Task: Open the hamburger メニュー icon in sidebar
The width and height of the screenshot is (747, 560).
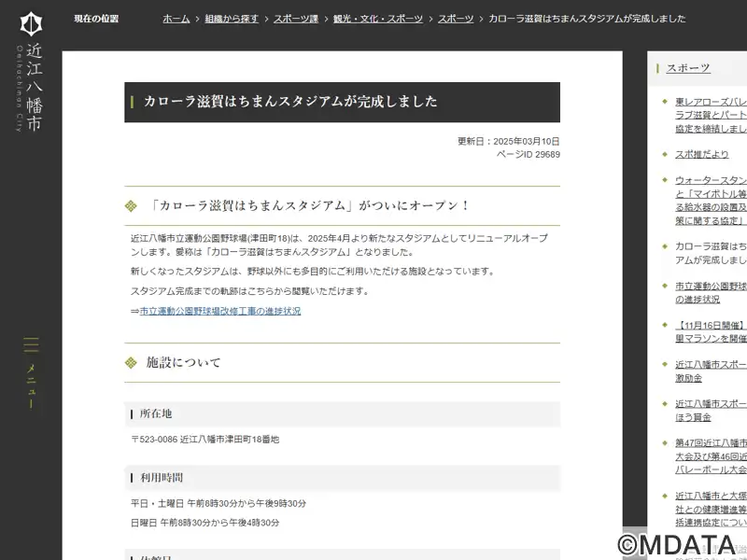Action: 31,344
